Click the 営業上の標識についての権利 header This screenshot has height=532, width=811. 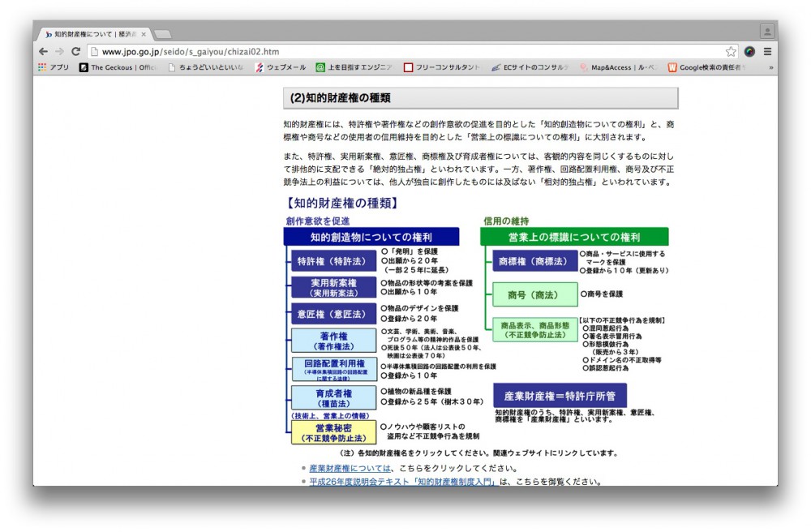pos(574,237)
